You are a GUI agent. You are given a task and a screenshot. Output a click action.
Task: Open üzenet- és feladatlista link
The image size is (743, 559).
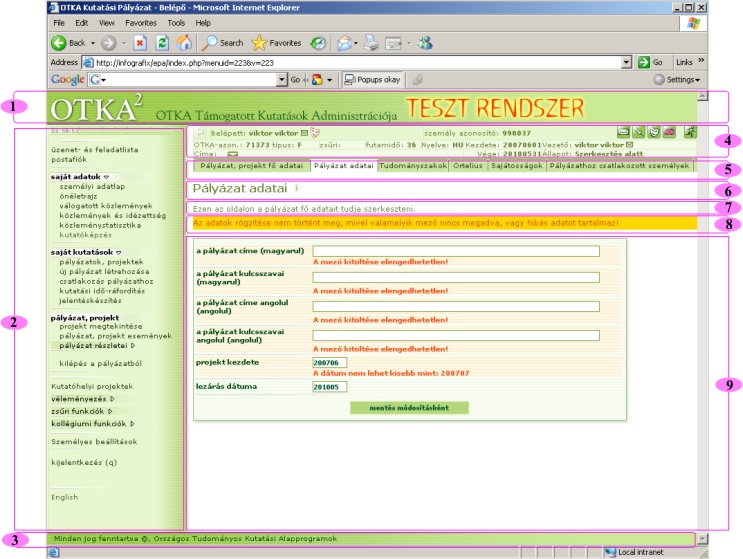coord(95,150)
